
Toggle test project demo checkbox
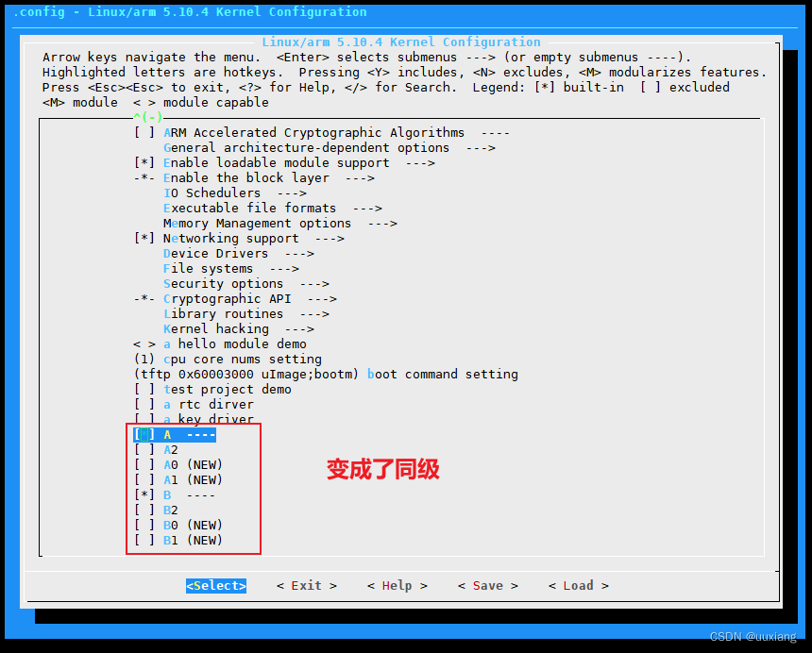144,390
